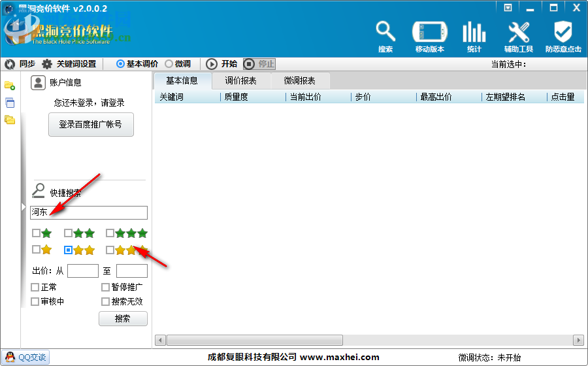Switch to the 基本信息 tab
This screenshot has height=366, width=588.
[x=182, y=80]
